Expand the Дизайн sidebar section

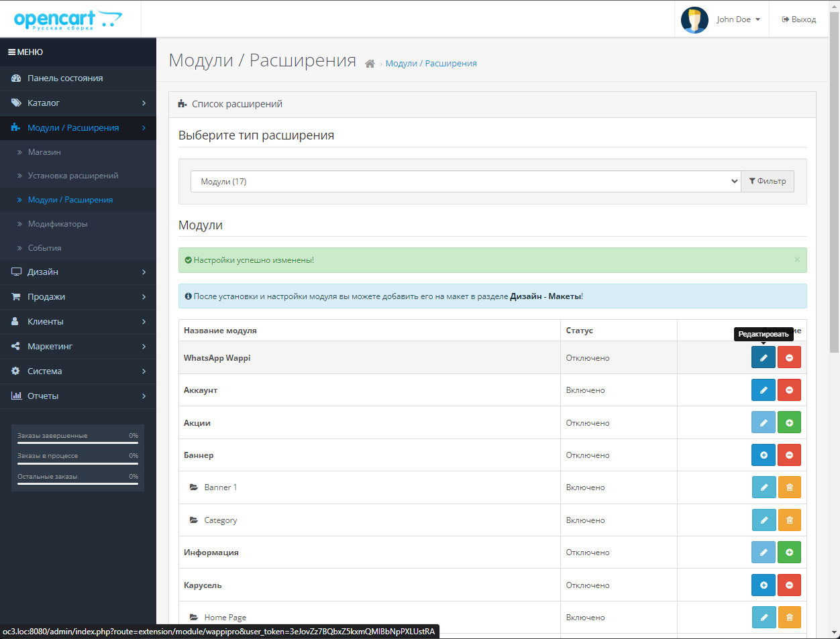pos(78,272)
